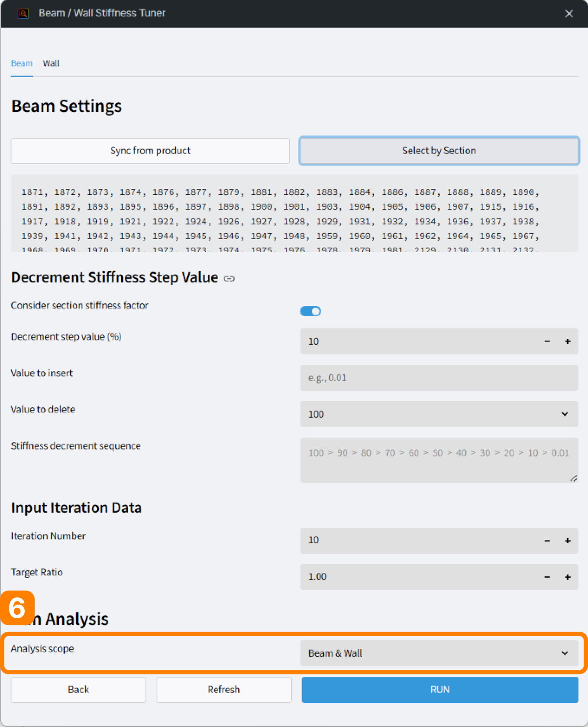Image resolution: width=588 pixels, height=727 pixels.
Task: Click the resize handle of the sequence text area
Action: [x=574, y=478]
